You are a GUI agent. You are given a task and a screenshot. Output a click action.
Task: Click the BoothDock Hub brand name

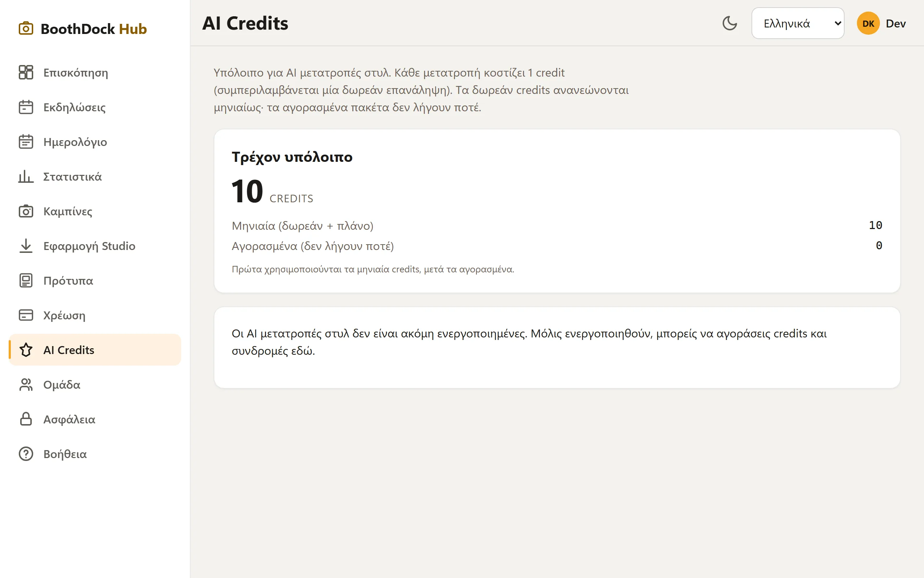click(x=93, y=29)
